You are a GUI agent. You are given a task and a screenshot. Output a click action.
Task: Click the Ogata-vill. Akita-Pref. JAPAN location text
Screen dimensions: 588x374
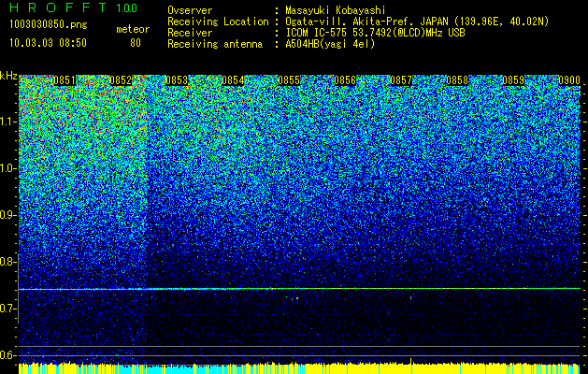367,22
